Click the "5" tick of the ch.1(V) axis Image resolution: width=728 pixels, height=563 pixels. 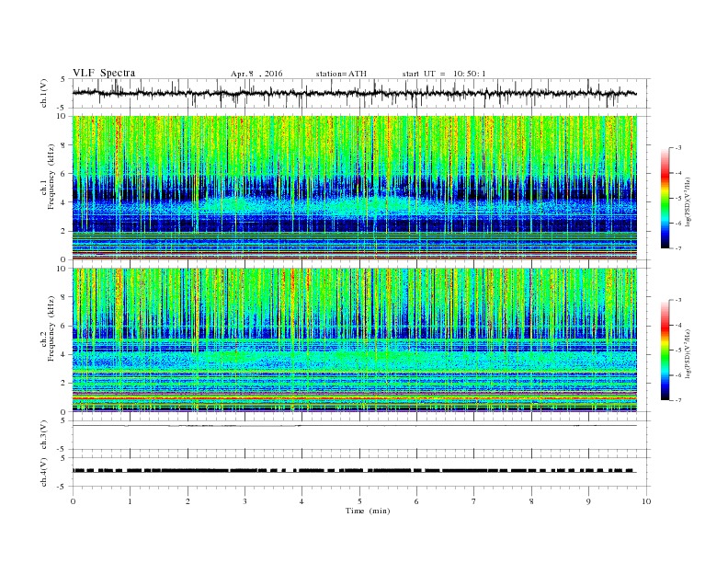pos(63,79)
